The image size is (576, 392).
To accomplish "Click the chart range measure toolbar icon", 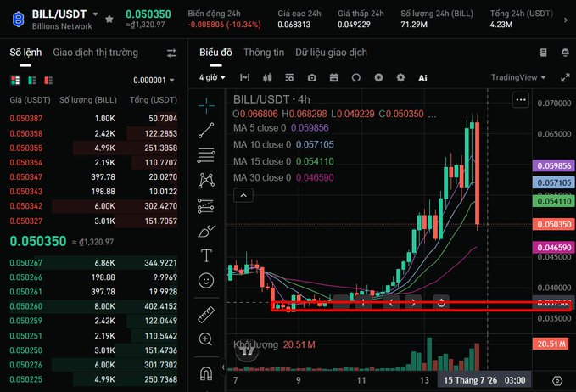I will point(244,77).
